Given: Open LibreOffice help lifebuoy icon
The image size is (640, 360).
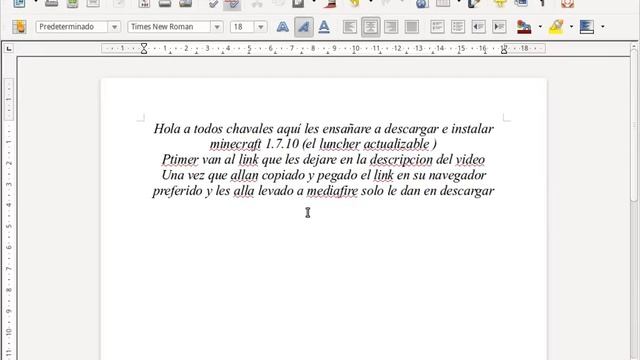Looking at the screenshot, I should tap(567, 4).
